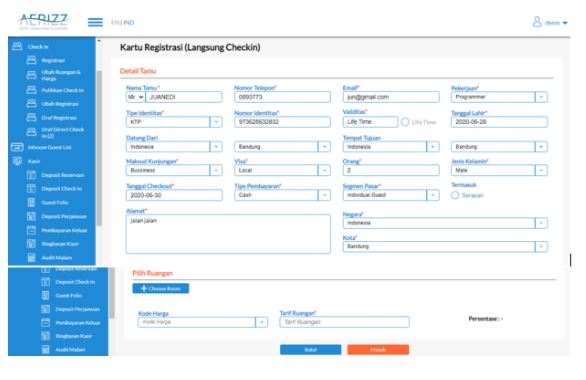586x380 pixels.
Task: Click the Check In sidebar icon
Action: point(17,46)
